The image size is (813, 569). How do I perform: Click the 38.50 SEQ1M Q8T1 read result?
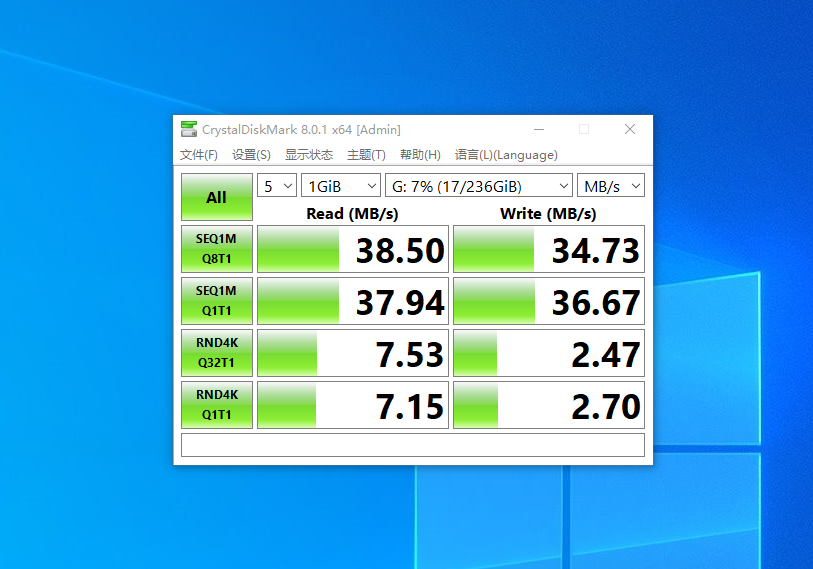pyautogui.click(x=353, y=249)
